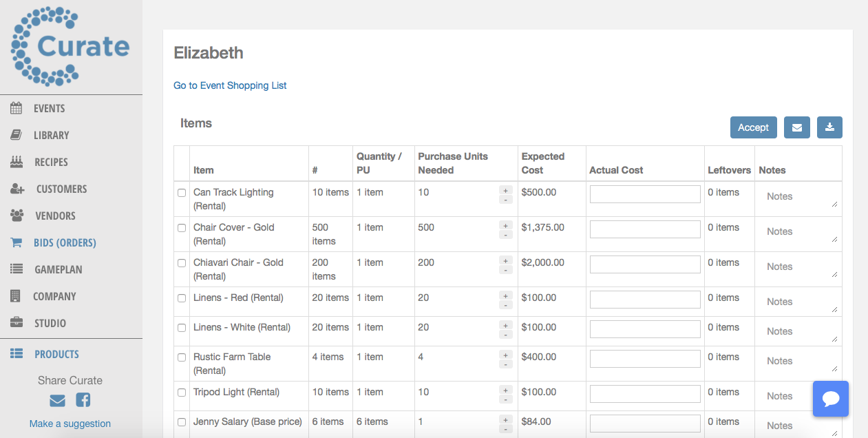Click the email envelope button beside Accept
Screen dimensions: 868x438
[x=796, y=127]
